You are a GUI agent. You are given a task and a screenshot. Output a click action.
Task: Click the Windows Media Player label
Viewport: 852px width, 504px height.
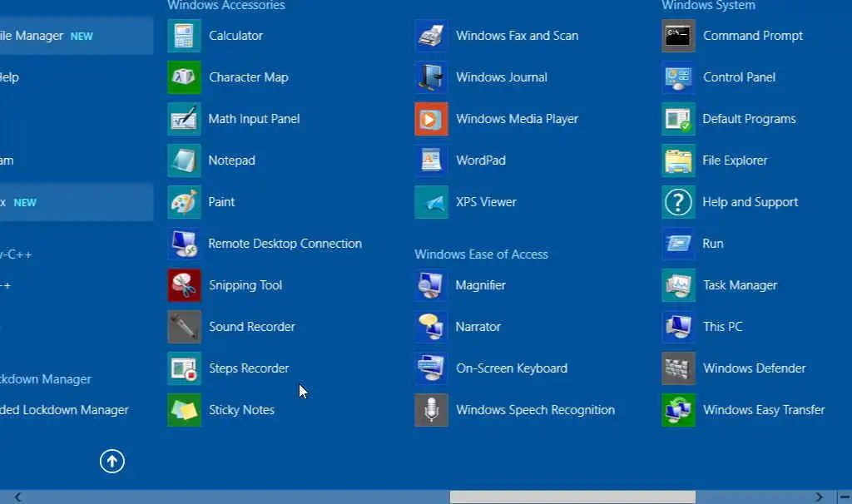(x=518, y=119)
